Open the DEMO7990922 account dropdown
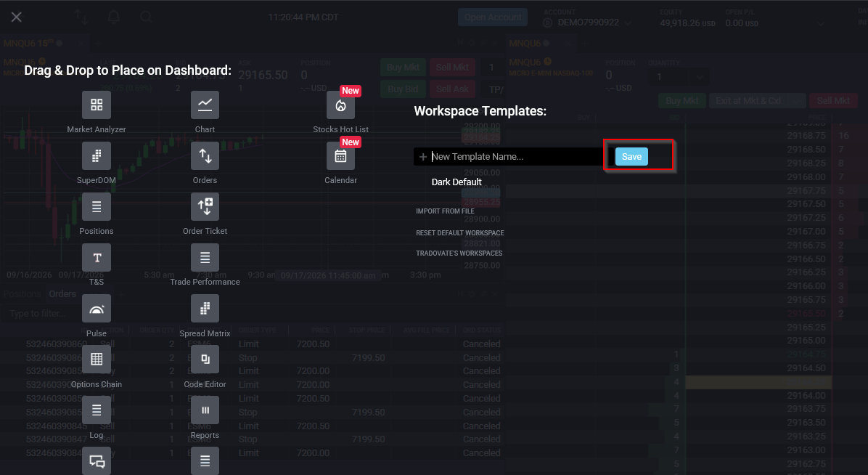The width and height of the screenshot is (868, 475). pyautogui.click(x=588, y=23)
